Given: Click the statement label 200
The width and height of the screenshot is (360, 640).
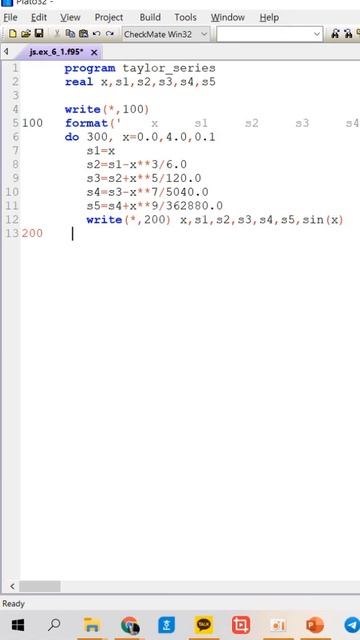Looking at the screenshot, I should [x=32, y=233].
